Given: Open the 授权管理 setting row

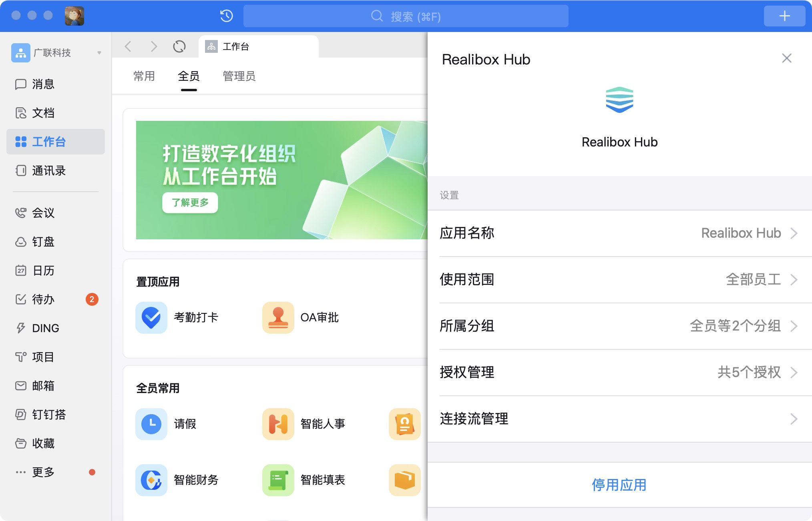Looking at the screenshot, I should 619,373.
